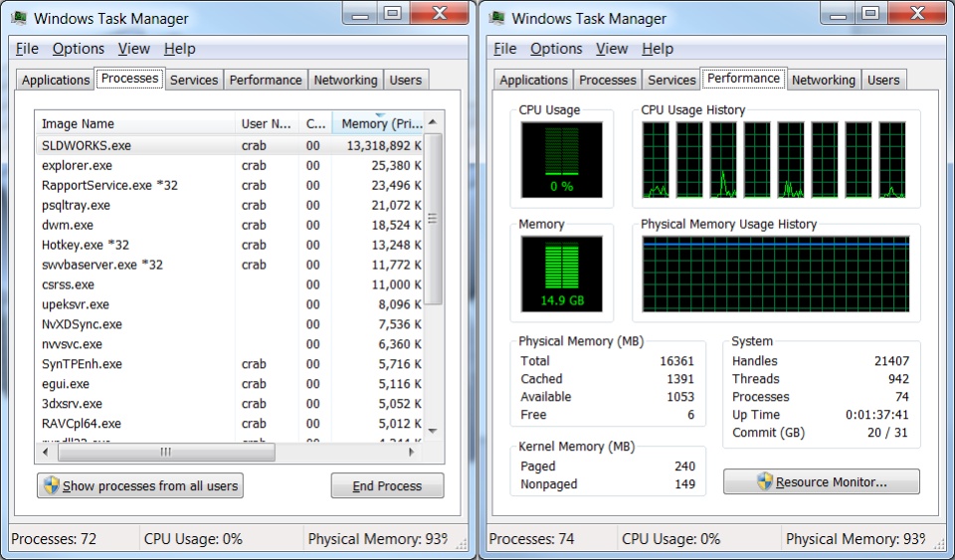
Task: Switch to Applications tab in left window
Action: [56, 80]
